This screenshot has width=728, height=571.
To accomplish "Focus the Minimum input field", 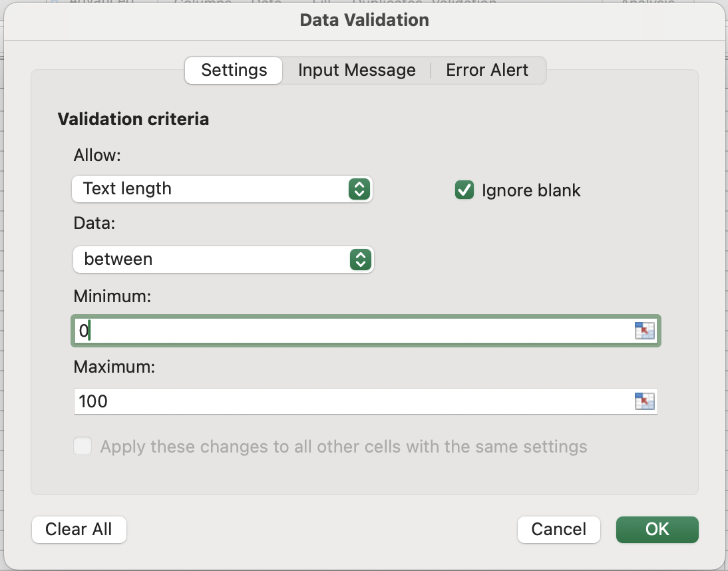I will click(353, 331).
